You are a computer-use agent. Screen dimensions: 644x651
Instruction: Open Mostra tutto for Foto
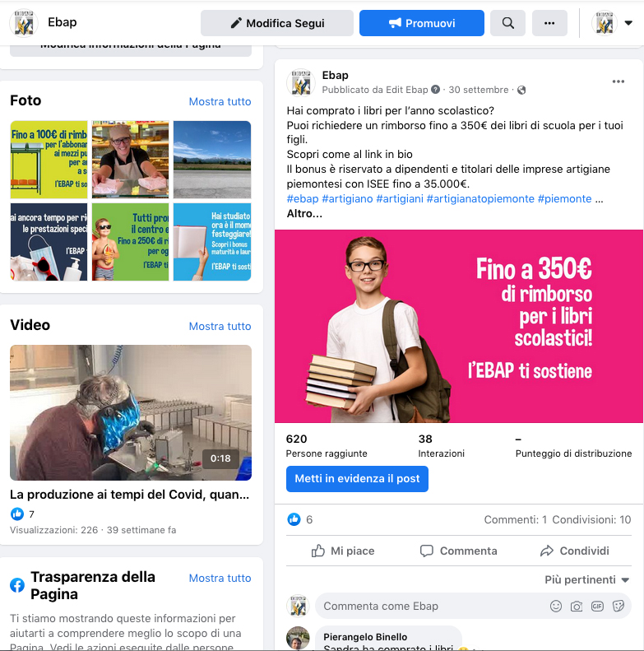pyautogui.click(x=220, y=101)
